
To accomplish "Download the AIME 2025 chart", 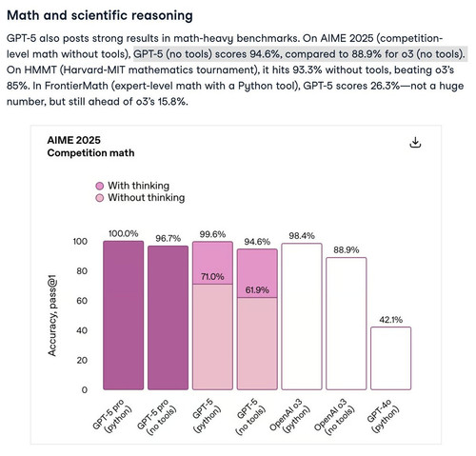I will pos(415,142).
